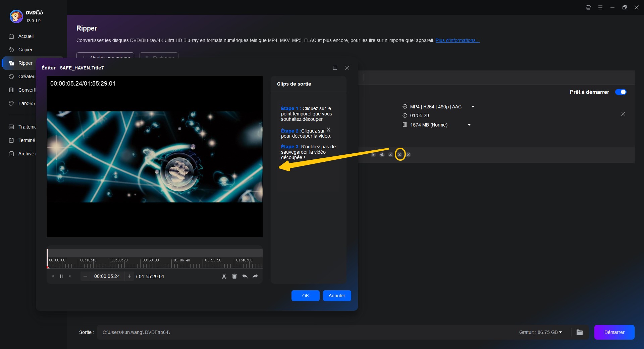Click the 01:55:29 duration text
This screenshot has width=644, height=349.
tap(420, 115)
